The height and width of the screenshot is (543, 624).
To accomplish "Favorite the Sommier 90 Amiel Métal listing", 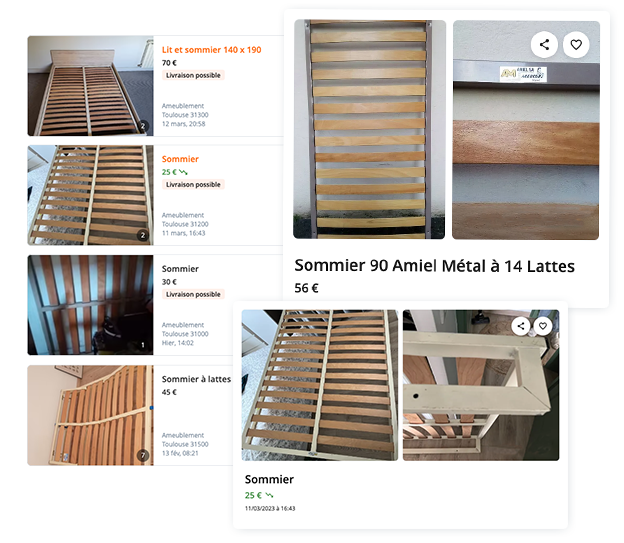I will [x=576, y=45].
